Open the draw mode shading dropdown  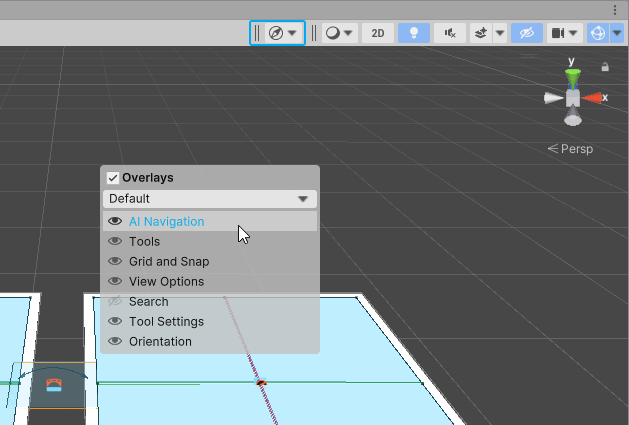(340, 33)
